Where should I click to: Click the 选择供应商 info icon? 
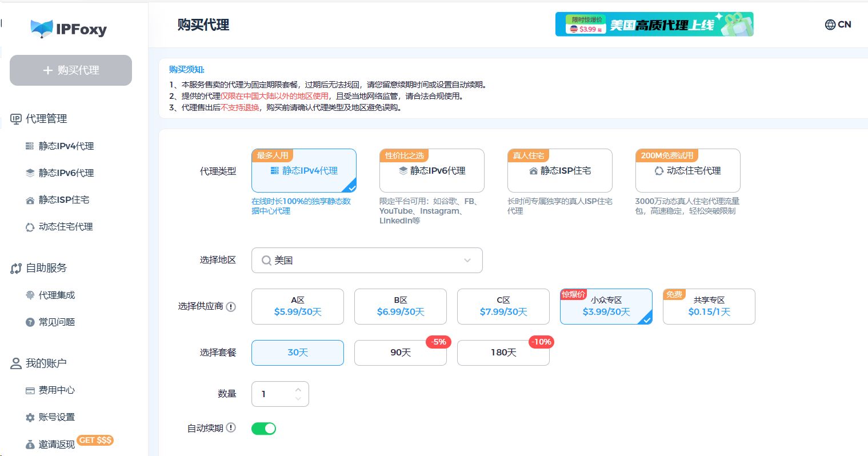tap(231, 307)
